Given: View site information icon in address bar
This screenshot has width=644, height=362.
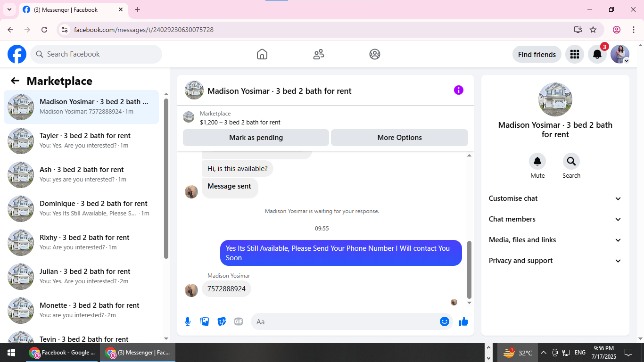Looking at the screenshot, I should [x=65, y=30].
